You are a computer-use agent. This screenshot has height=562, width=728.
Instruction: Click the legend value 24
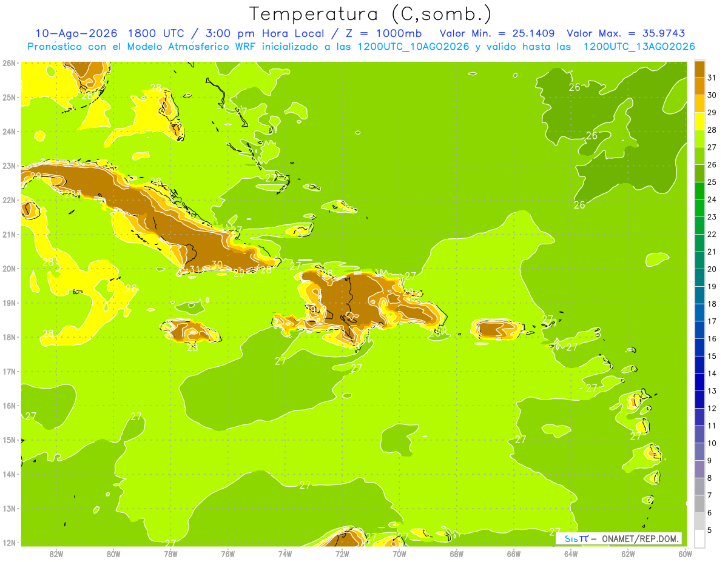pyautogui.click(x=712, y=199)
